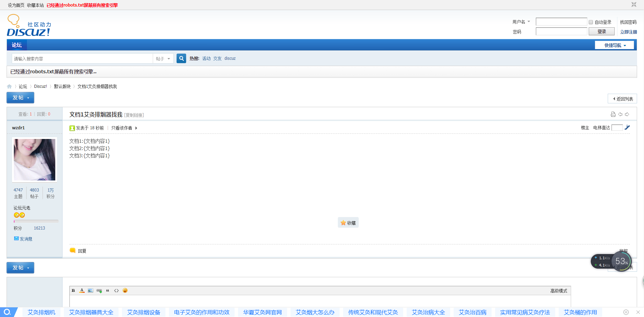Pick text color in the reply editor toolbar
Image resolution: width=644 pixels, height=317 pixels.
[82, 291]
